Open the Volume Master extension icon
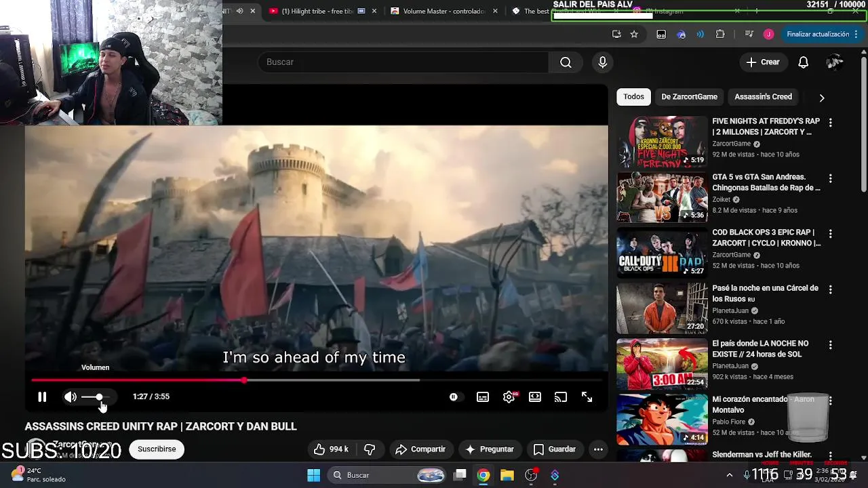Image resolution: width=868 pixels, height=488 pixels. [x=701, y=35]
